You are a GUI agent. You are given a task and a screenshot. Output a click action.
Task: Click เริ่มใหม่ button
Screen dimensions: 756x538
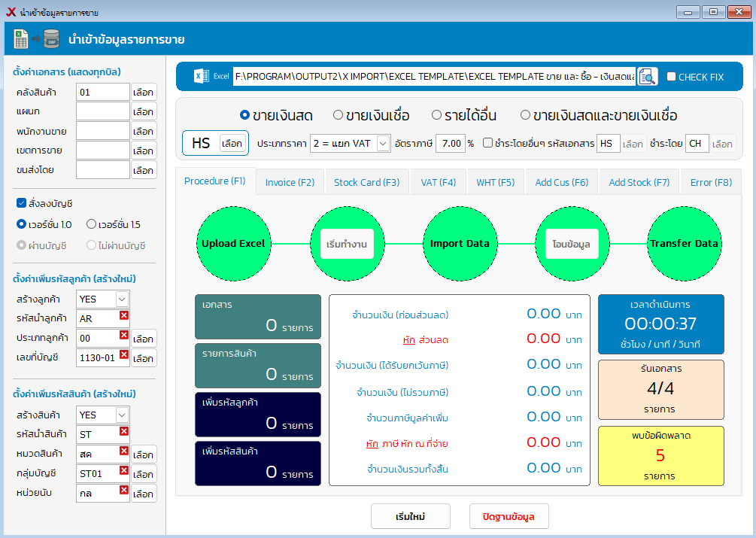410,516
